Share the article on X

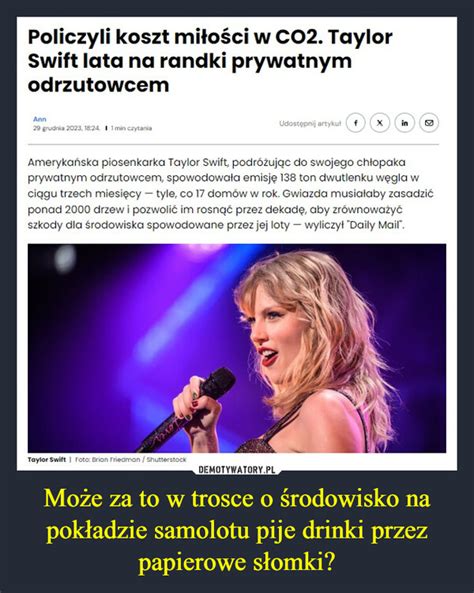coord(380,123)
